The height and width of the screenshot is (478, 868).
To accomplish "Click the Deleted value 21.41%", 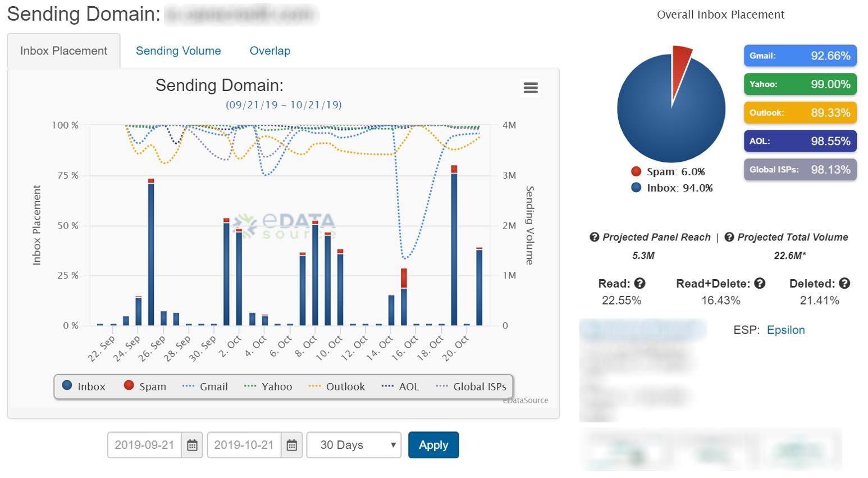I will point(820,301).
